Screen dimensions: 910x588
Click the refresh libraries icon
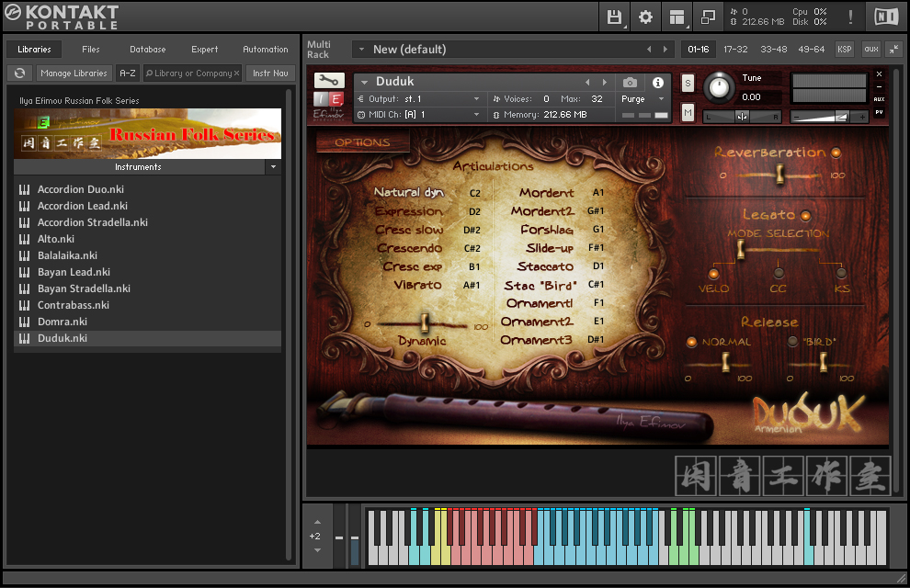tap(20, 73)
